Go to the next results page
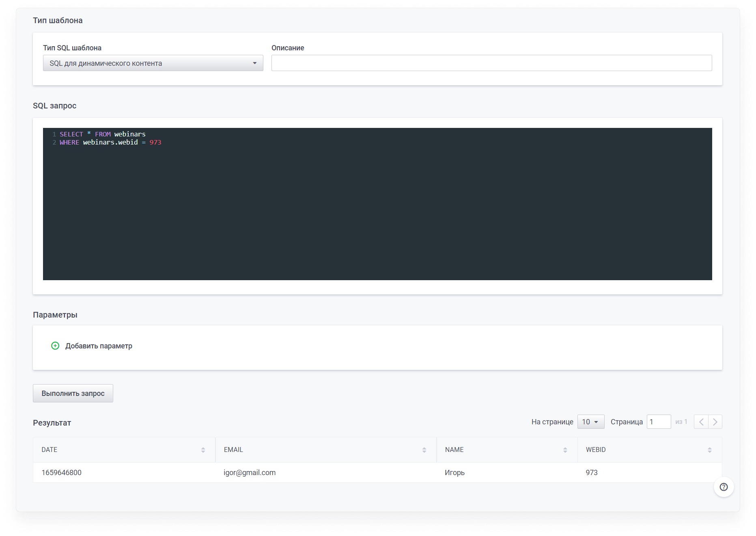 pos(715,421)
